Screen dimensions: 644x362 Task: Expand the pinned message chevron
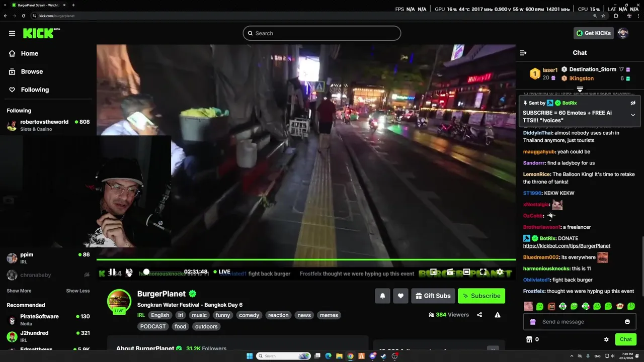(x=633, y=115)
